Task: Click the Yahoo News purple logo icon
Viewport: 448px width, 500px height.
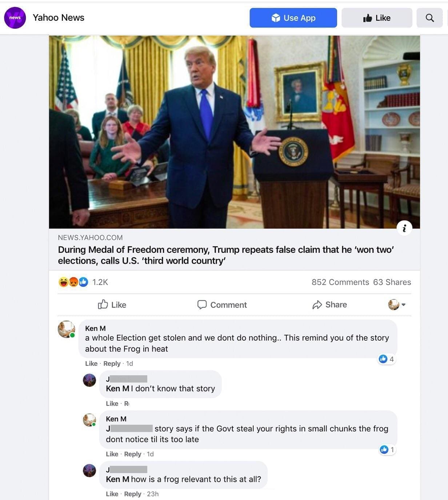Action: point(15,17)
